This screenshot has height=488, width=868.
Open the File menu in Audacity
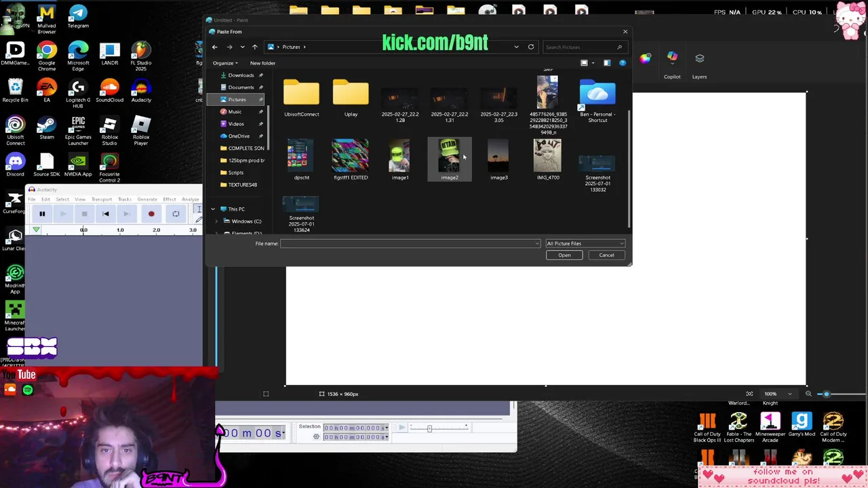tap(31, 199)
